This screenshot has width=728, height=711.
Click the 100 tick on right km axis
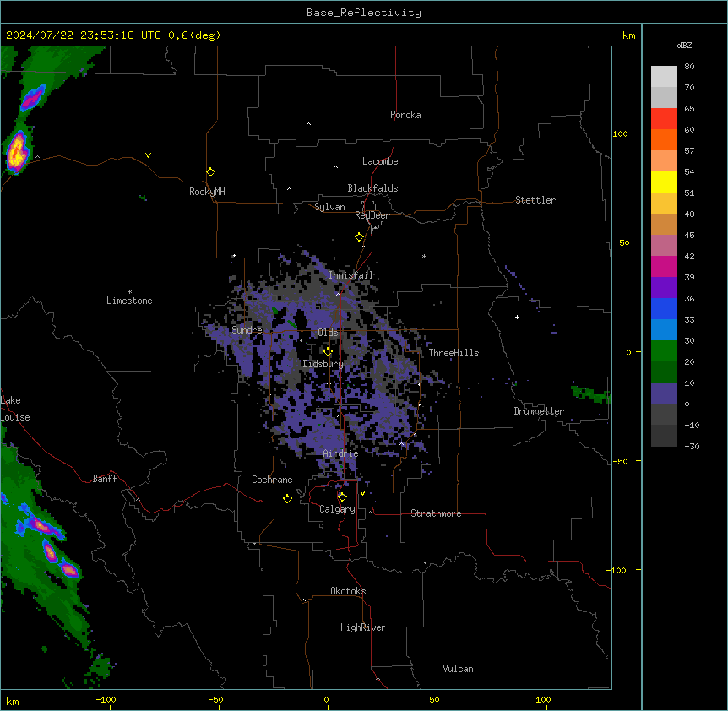point(620,133)
